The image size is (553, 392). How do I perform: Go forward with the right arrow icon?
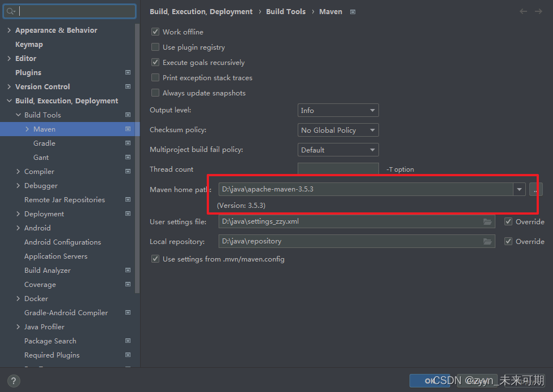point(538,12)
